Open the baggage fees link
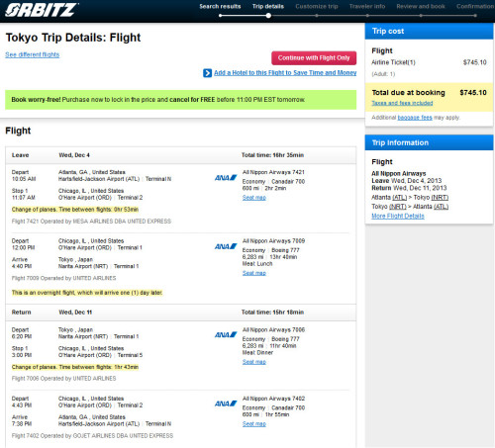Image resolution: width=495 pixels, height=448 pixels. 415,118
